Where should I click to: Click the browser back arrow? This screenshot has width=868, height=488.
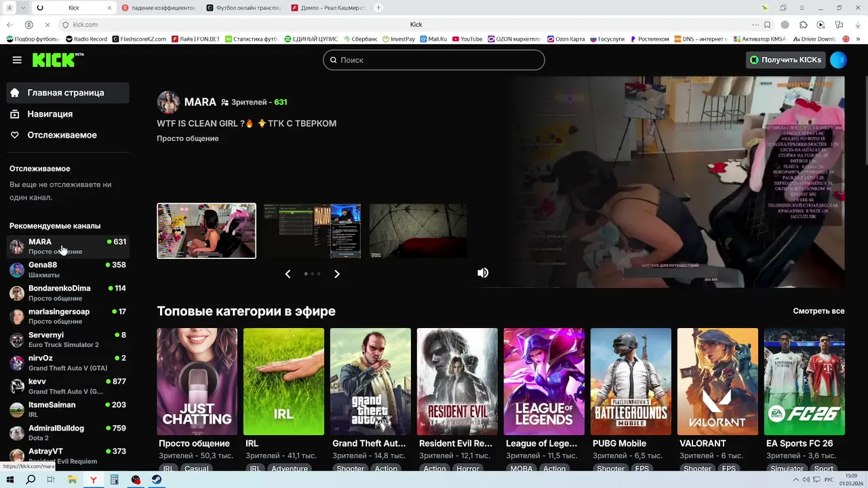point(9,24)
